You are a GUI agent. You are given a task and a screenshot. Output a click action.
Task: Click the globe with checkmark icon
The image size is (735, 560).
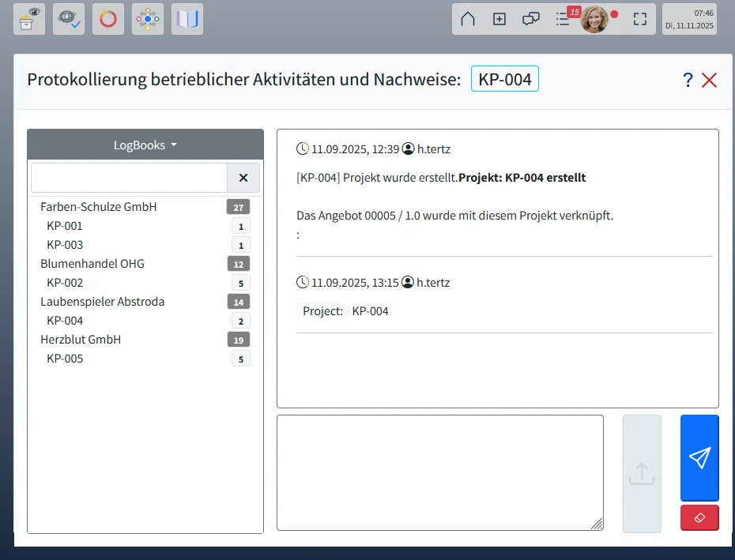pos(68,19)
